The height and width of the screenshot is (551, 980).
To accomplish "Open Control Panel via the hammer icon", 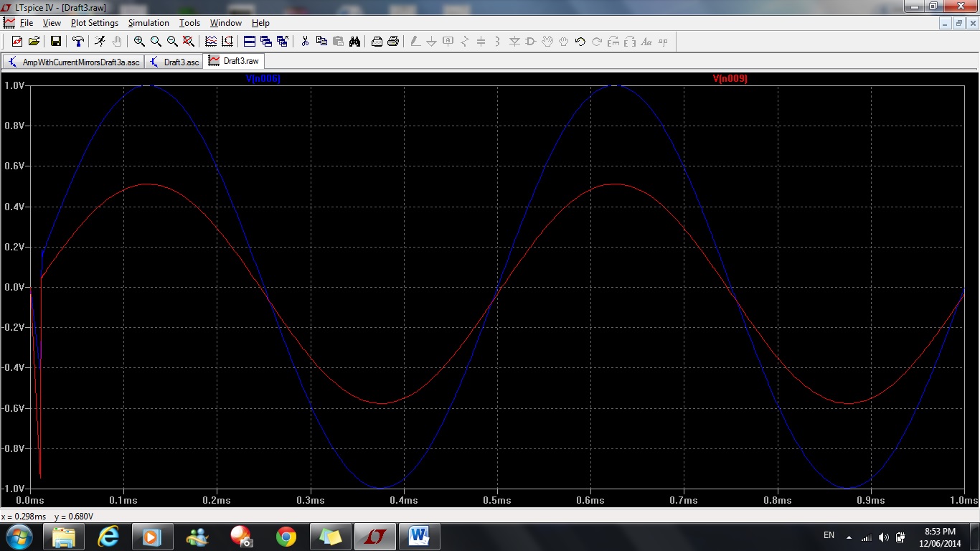I will coord(78,42).
